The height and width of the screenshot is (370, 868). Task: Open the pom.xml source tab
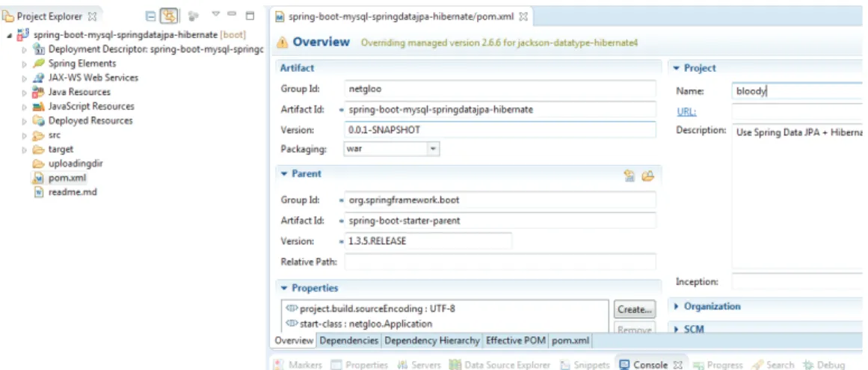click(570, 341)
